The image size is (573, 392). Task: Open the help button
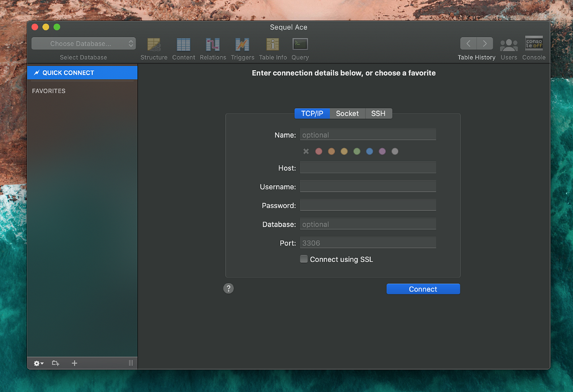(x=228, y=288)
